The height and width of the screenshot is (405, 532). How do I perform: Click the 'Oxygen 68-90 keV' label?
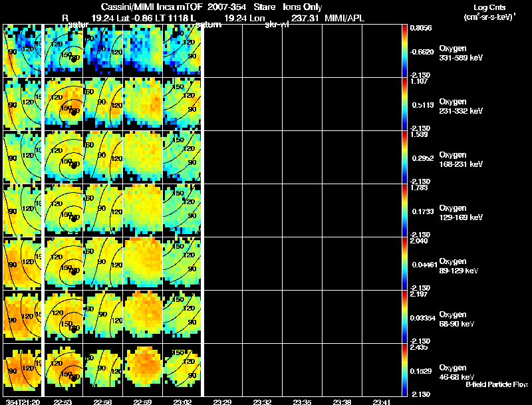click(457, 319)
